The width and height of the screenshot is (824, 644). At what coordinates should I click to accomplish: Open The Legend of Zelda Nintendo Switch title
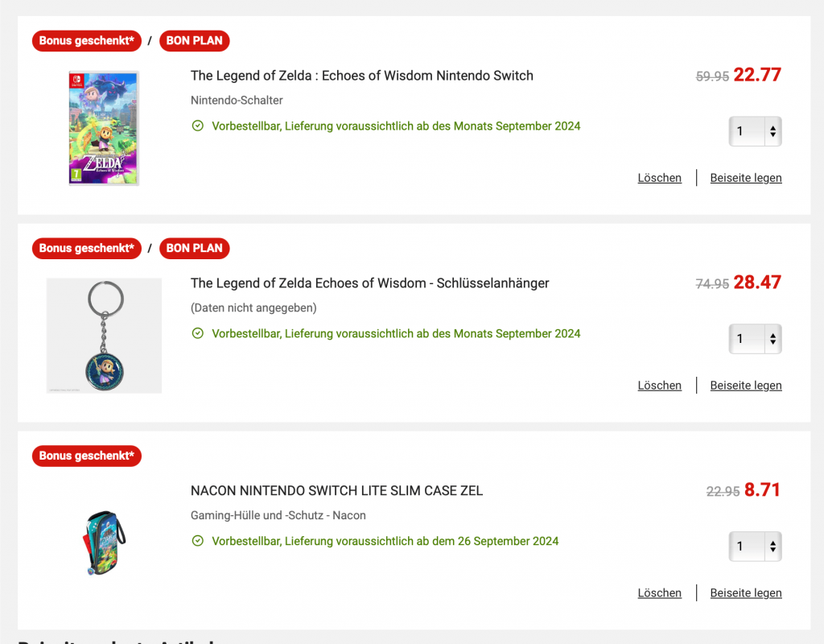click(x=361, y=76)
